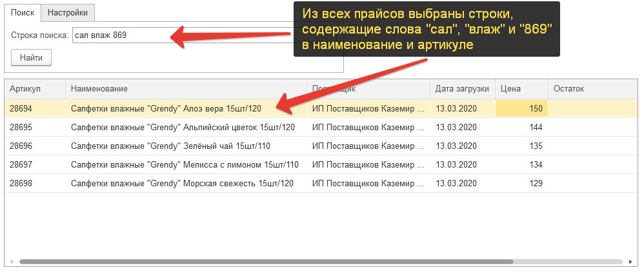Screen dimensions: 644x272
Task: Select article cell 28694
Action: [x=35, y=109]
